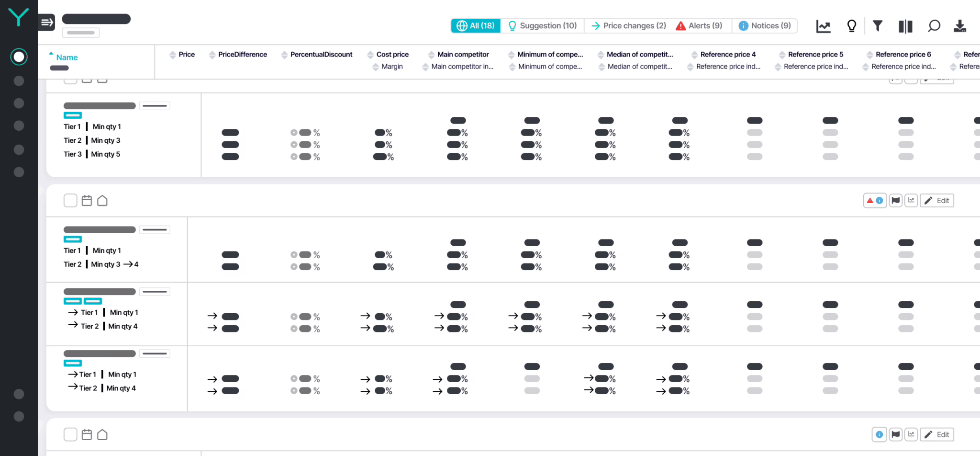980x456 pixels.
Task: Select the bottom product row checkbox
Action: point(70,434)
